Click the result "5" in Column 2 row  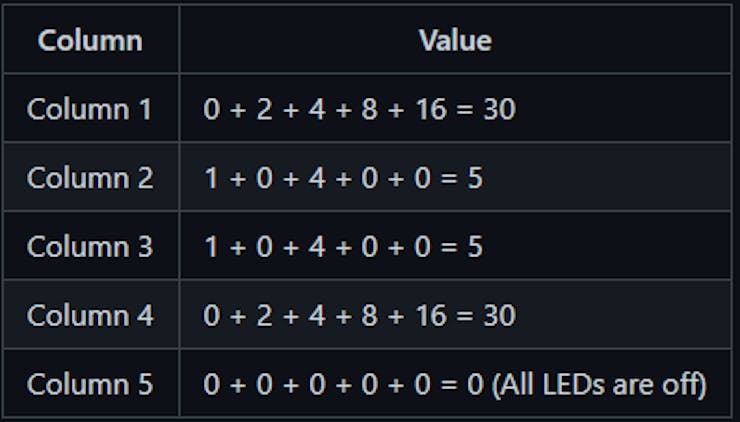[475, 178]
